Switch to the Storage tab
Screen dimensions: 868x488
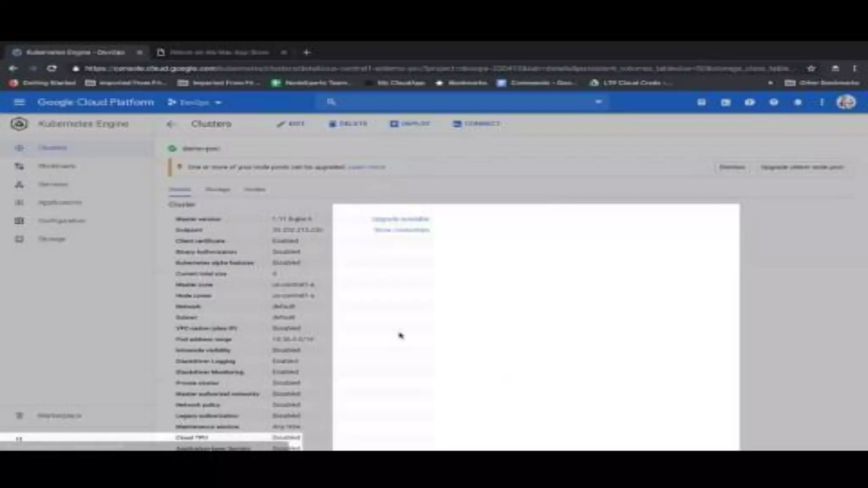(x=218, y=189)
